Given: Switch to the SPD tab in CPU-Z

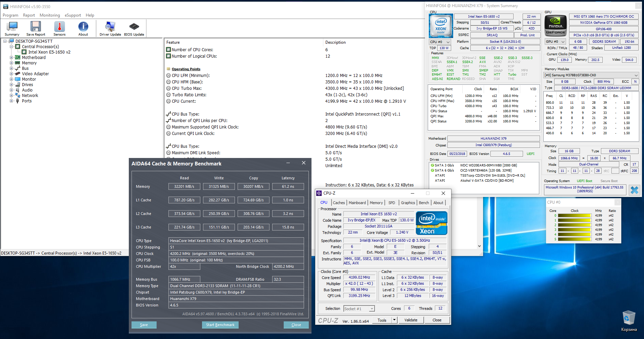Looking at the screenshot, I should point(392,203).
